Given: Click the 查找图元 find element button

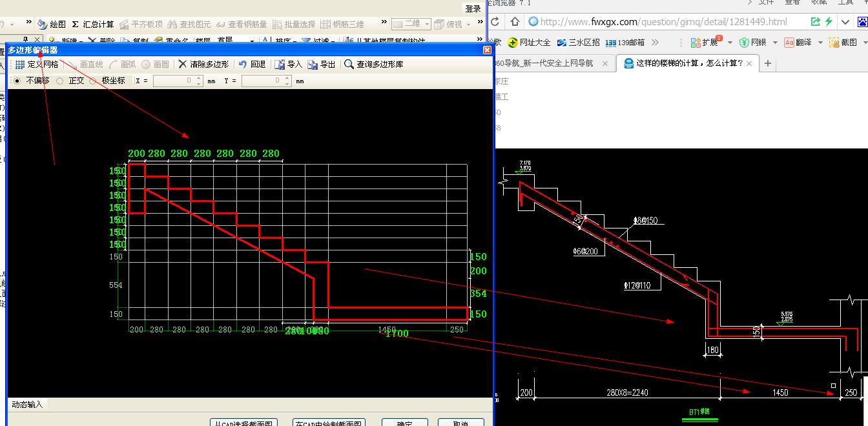Looking at the screenshot, I should (x=189, y=25).
